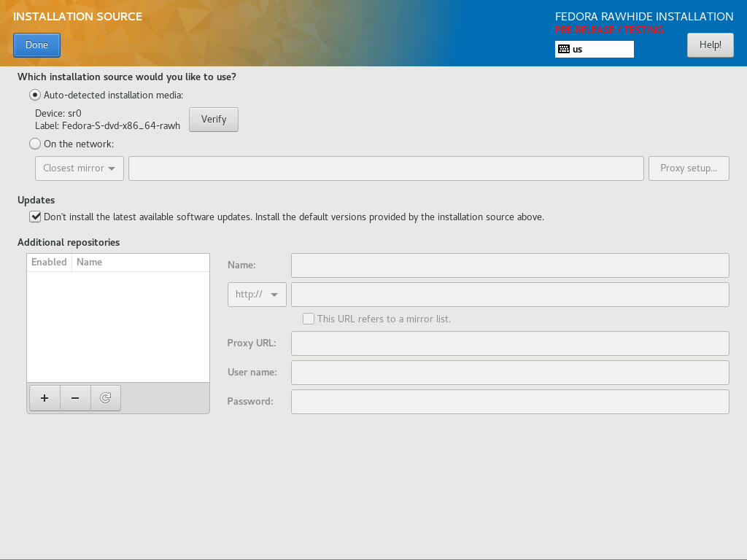
Task: Click the network source URL field
Action: [386, 168]
